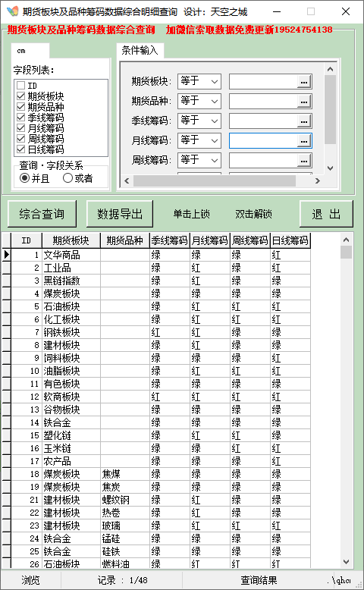
Task: Focus the 月线筹码 value input field
Action: click(x=262, y=141)
